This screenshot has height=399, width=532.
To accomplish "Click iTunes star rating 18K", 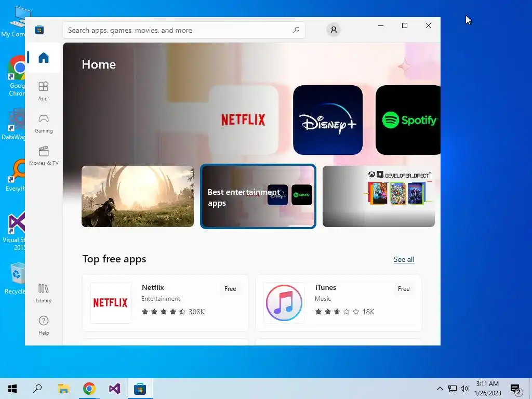I will coord(344,312).
